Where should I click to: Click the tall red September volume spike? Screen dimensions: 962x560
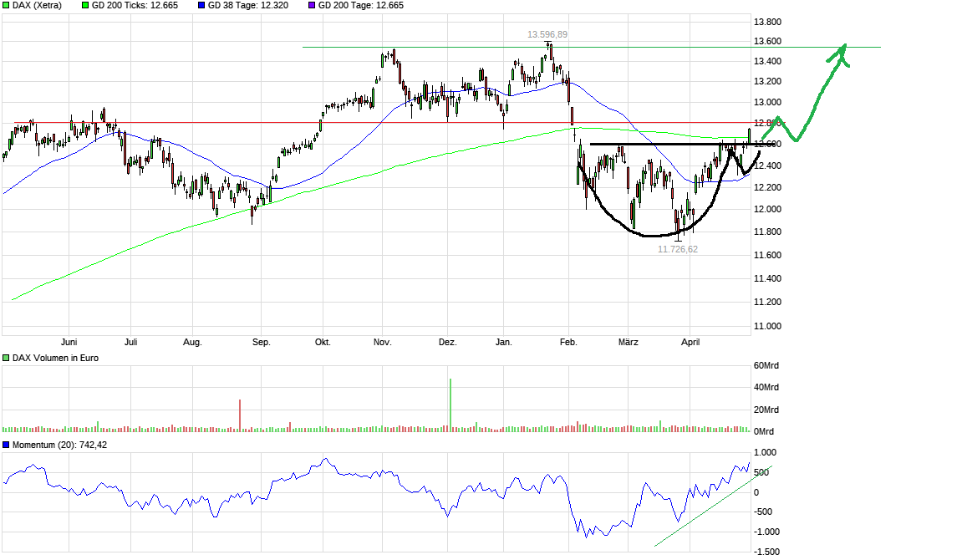(x=240, y=415)
